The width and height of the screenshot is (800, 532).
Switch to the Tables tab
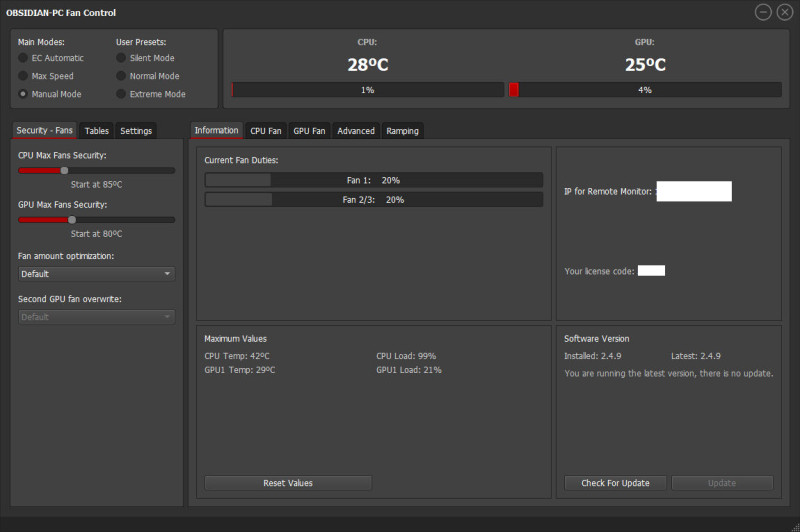click(x=96, y=131)
